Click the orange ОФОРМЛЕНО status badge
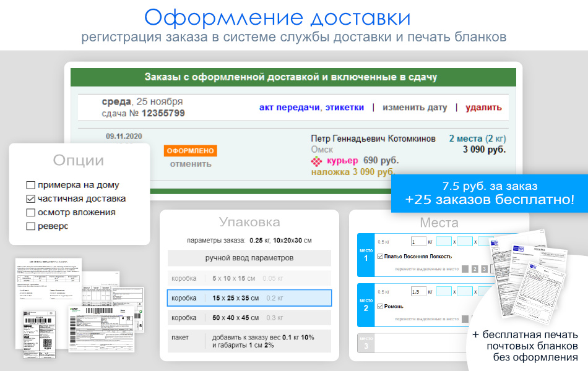The width and height of the screenshot is (588, 371). (191, 151)
